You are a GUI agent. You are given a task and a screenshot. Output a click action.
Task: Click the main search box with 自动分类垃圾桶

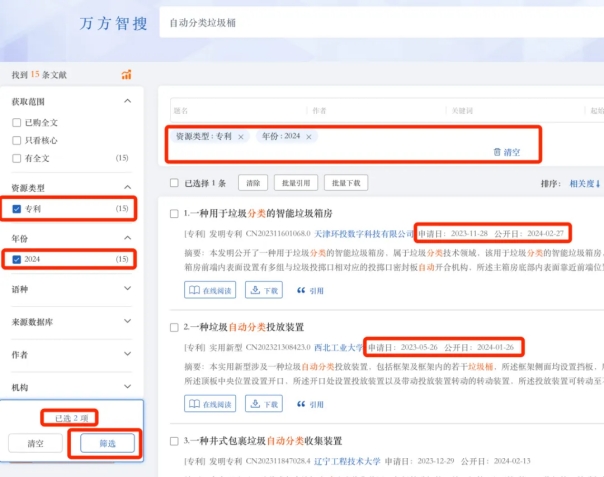380,22
